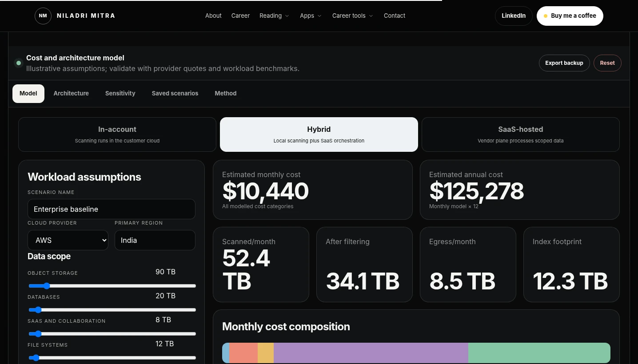This screenshot has height=364, width=638.
Task: Open the Contact page
Action: tap(395, 16)
